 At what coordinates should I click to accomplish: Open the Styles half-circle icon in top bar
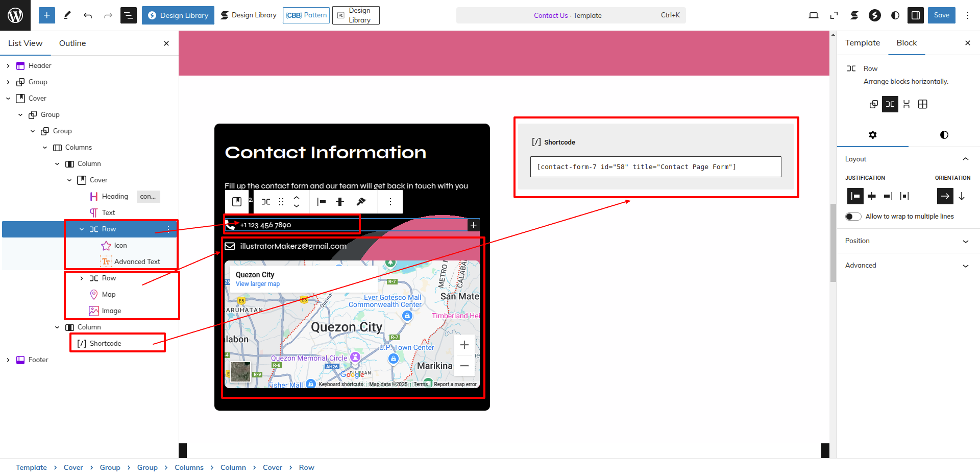895,15
